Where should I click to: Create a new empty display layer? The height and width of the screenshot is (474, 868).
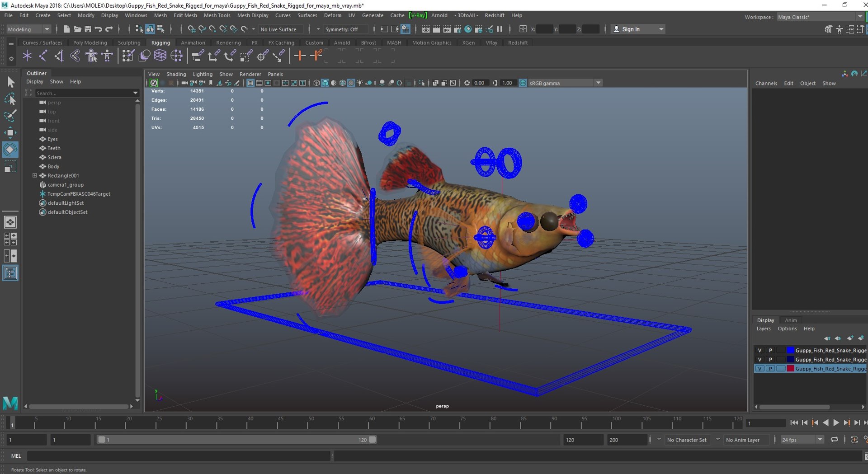click(850, 338)
